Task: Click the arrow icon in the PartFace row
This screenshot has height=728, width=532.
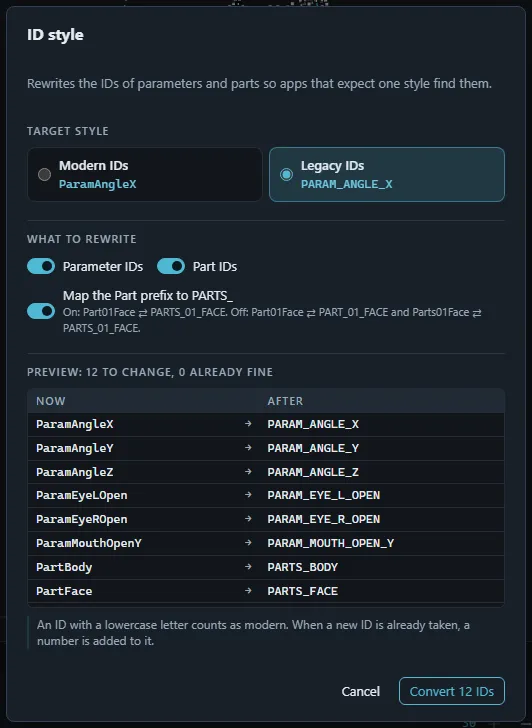Action: (248, 591)
